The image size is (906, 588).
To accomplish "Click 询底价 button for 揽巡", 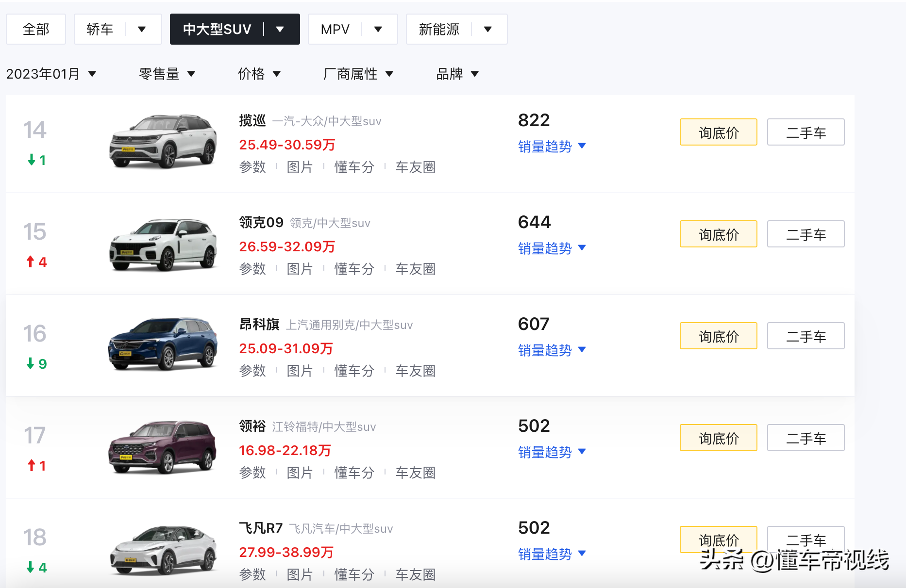I will 718,132.
